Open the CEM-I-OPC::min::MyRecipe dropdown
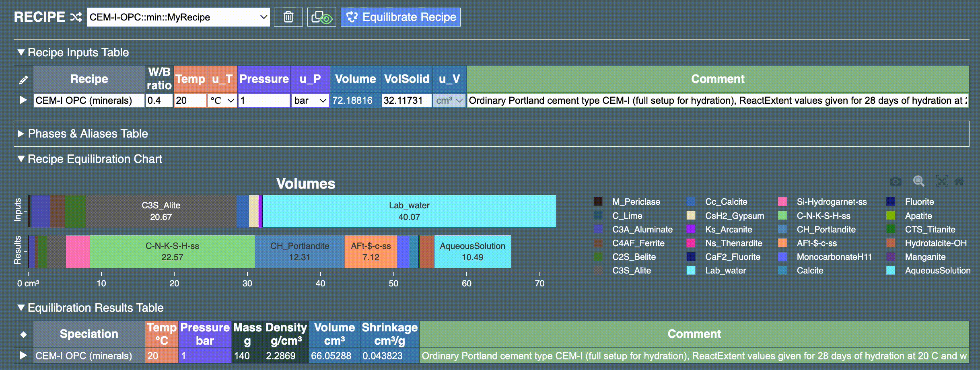 click(x=178, y=17)
